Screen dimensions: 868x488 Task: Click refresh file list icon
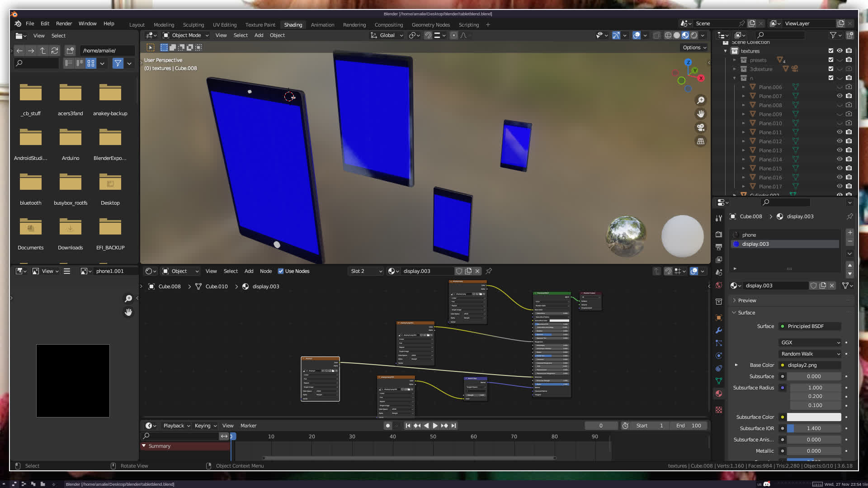(x=55, y=51)
